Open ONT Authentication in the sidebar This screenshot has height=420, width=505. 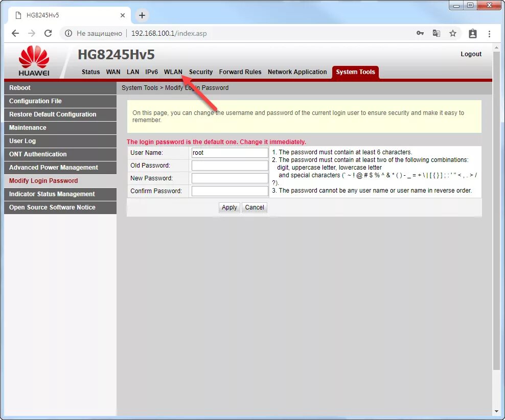pyautogui.click(x=60, y=154)
